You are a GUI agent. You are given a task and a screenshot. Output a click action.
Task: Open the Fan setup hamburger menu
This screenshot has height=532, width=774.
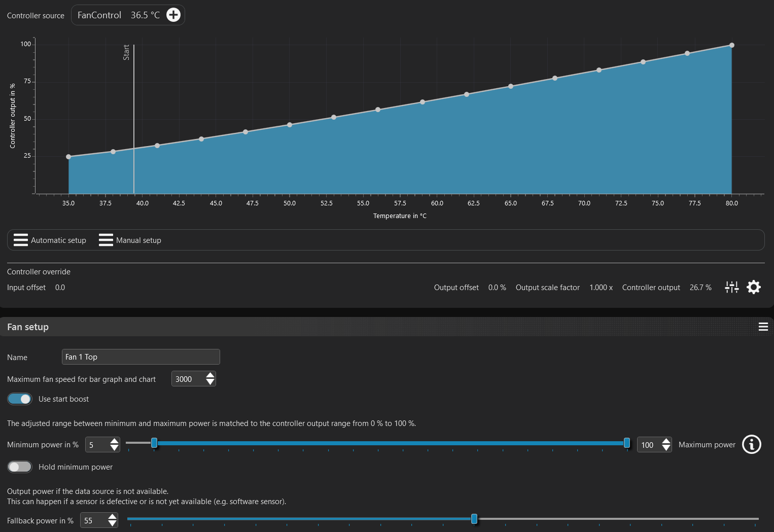[763, 327]
